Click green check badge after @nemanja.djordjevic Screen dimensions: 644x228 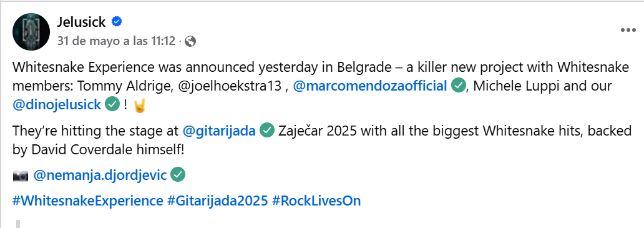[x=178, y=175]
